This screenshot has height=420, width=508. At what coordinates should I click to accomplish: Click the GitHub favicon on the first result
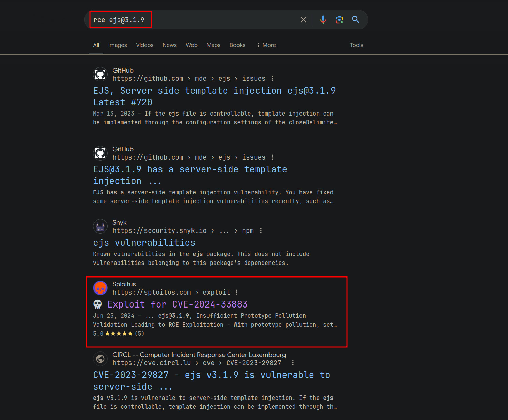point(100,74)
